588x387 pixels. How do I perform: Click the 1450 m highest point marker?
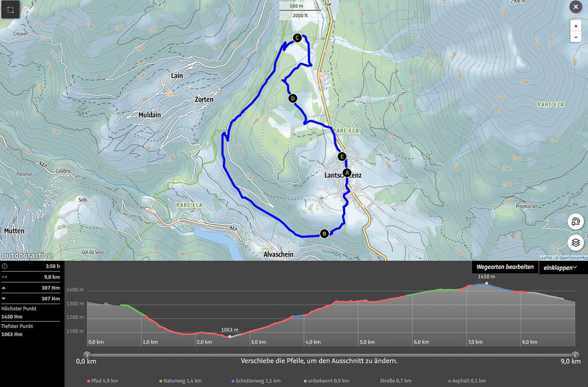point(486,283)
